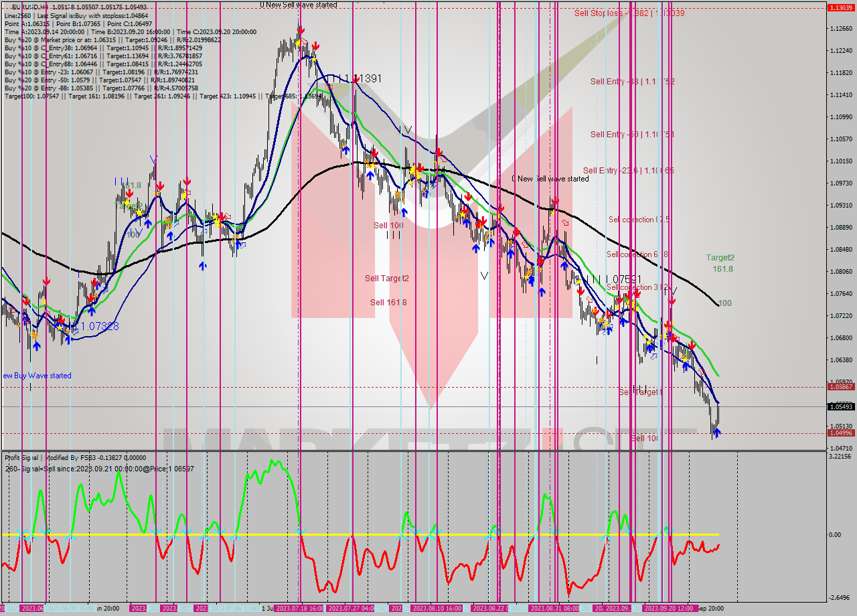Click the red sell arrow at the July peak

tap(301, 31)
